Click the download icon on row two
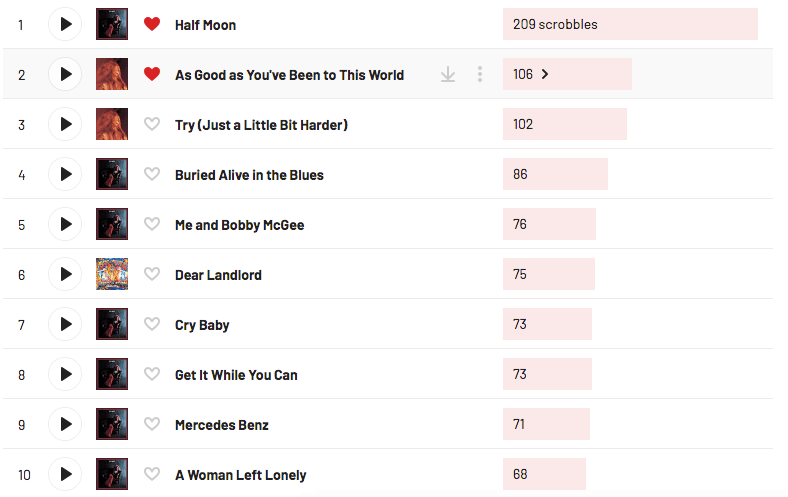Viewport: 788px width, 497px height. (x=448, y=74)
